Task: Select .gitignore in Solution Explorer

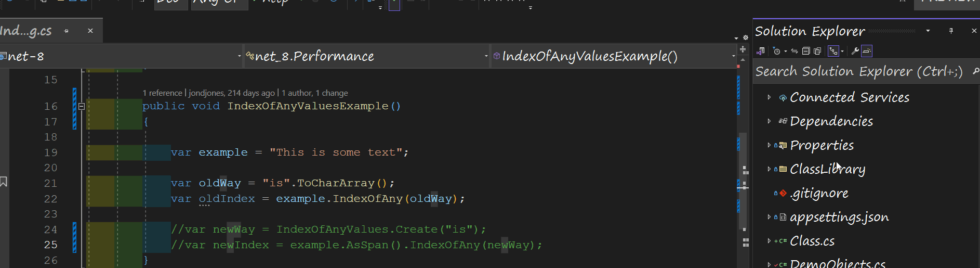Action: coord(819,193)
